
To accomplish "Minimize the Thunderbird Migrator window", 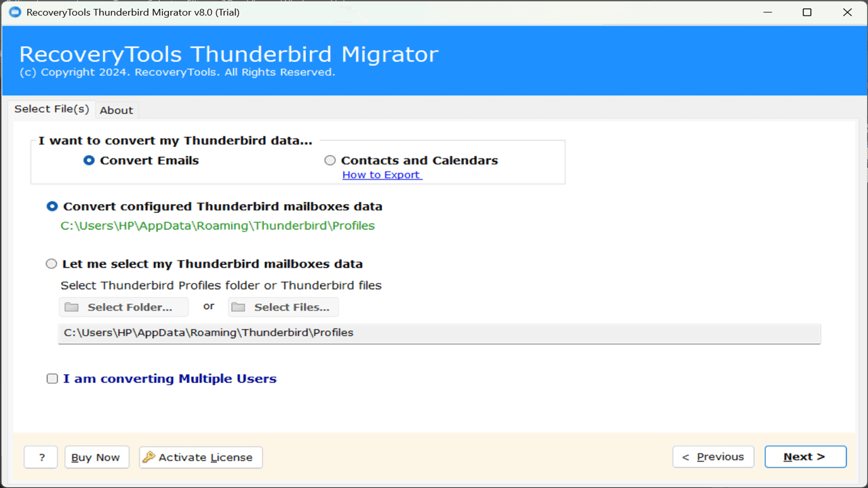I will pyautogui.click(x=767, y=12).
